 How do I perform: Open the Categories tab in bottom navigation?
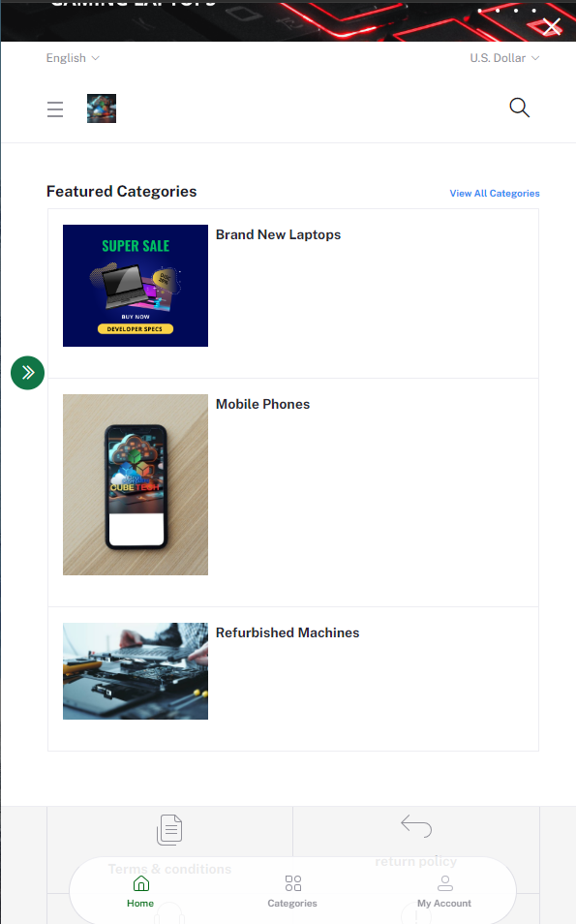point(292,891)
